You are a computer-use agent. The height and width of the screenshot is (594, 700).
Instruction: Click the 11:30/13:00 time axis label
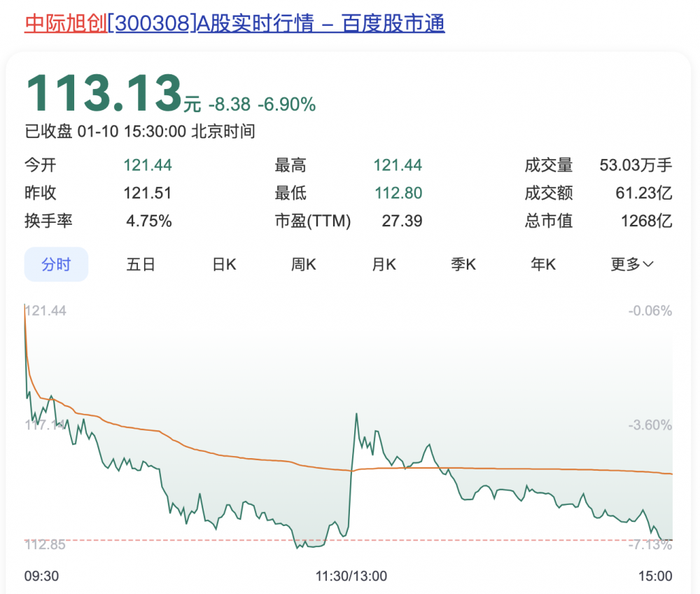[x=351, y=576]
